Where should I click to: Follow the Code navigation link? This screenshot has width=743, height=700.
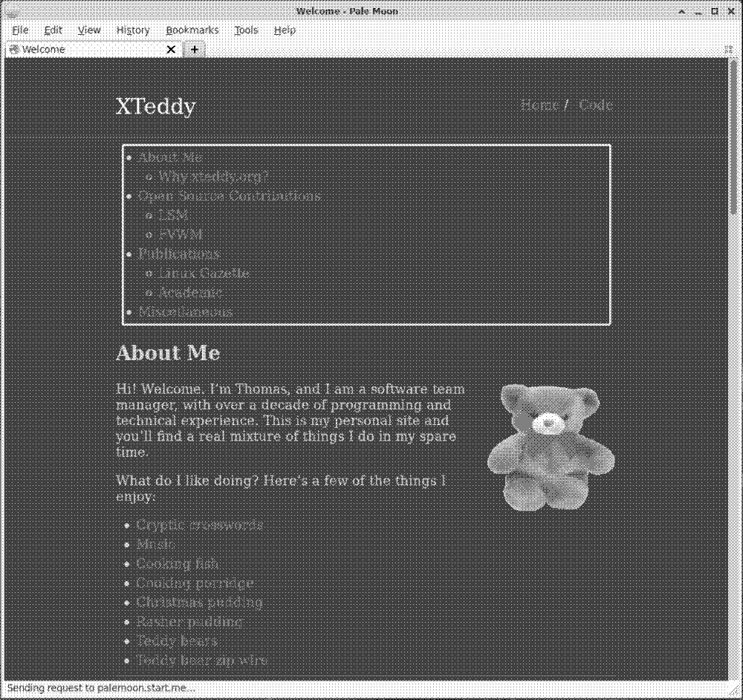click(x=595, y=105)
